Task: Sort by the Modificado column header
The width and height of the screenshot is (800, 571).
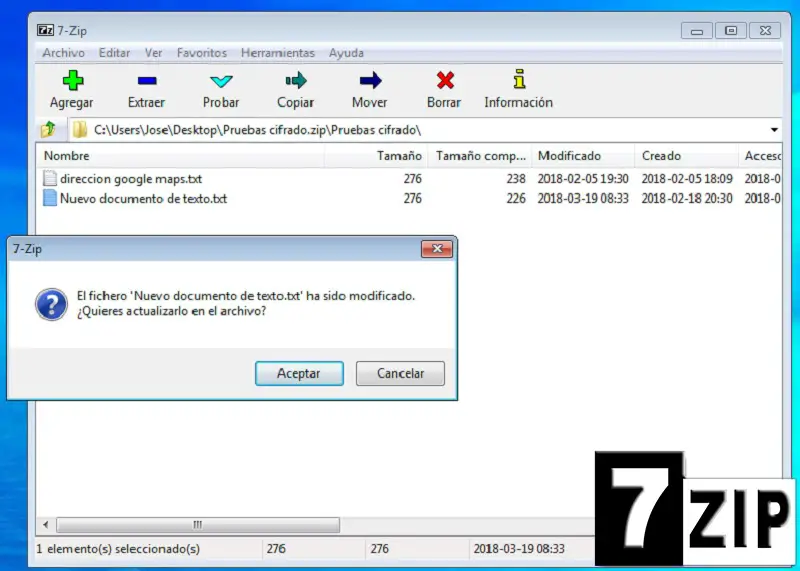Action: [x=584, y=156]
